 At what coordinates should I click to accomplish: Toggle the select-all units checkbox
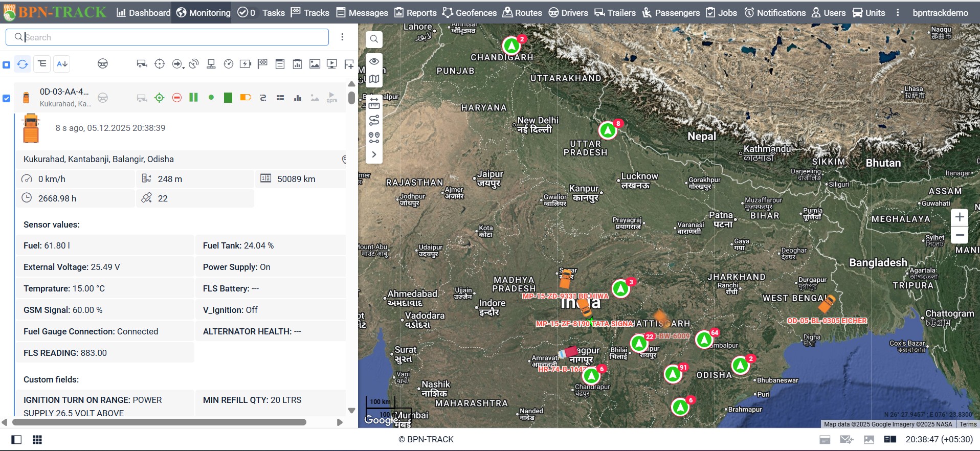(6, 65)
